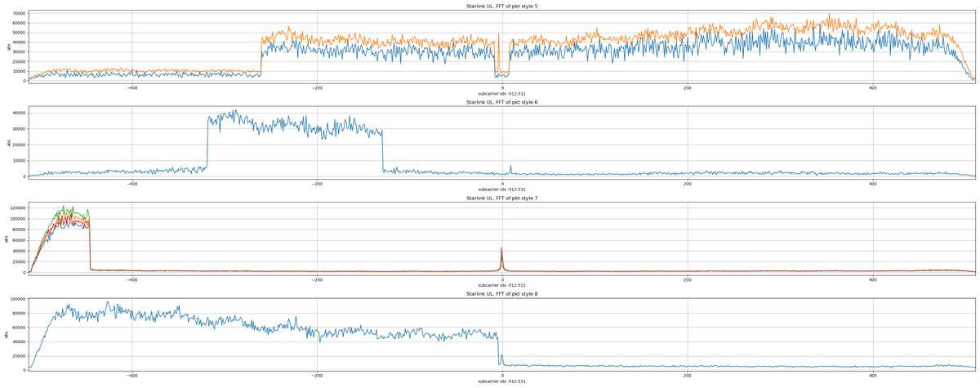Click the 400 x-tick under style 5 plot

(x=873, y=87)
